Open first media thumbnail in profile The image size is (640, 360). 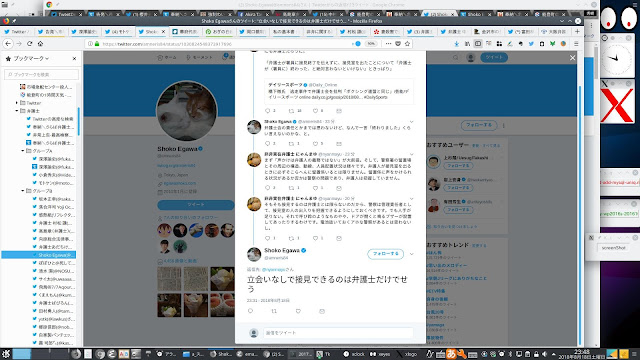tap(169, 279)
